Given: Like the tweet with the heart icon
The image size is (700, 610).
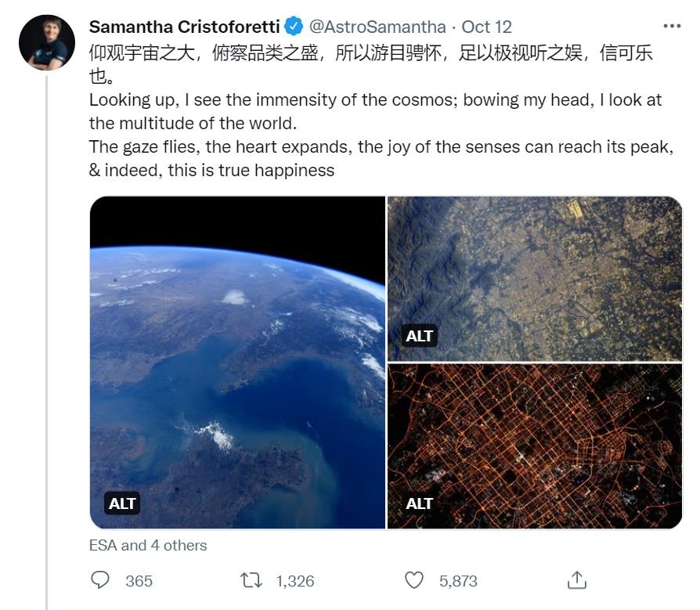Looking at the screenshot, I should click(x=414, y=580).
